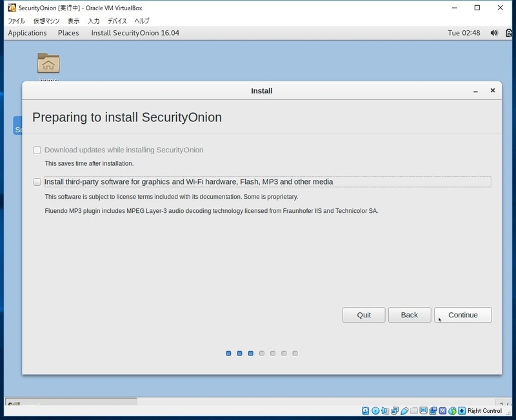Screen dimensions: 516x420
Task: Click the Quit button
Action: click(x=364, y=315)
